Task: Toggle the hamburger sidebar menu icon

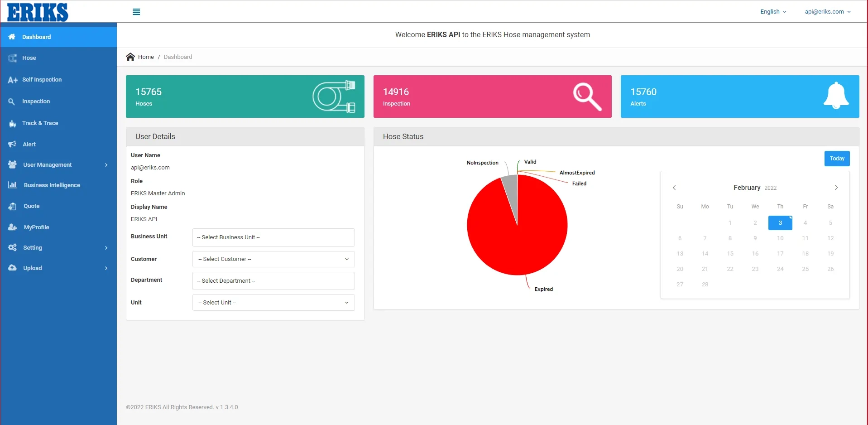Action: [x=136, y=12]
